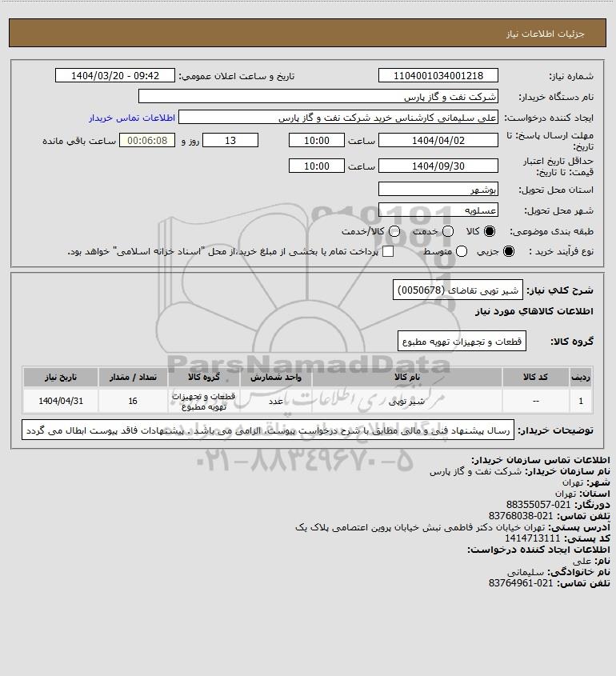Click the creator phone 83764961-021
The height and width of the screenshot is (676, 616).
click(521, 583)
